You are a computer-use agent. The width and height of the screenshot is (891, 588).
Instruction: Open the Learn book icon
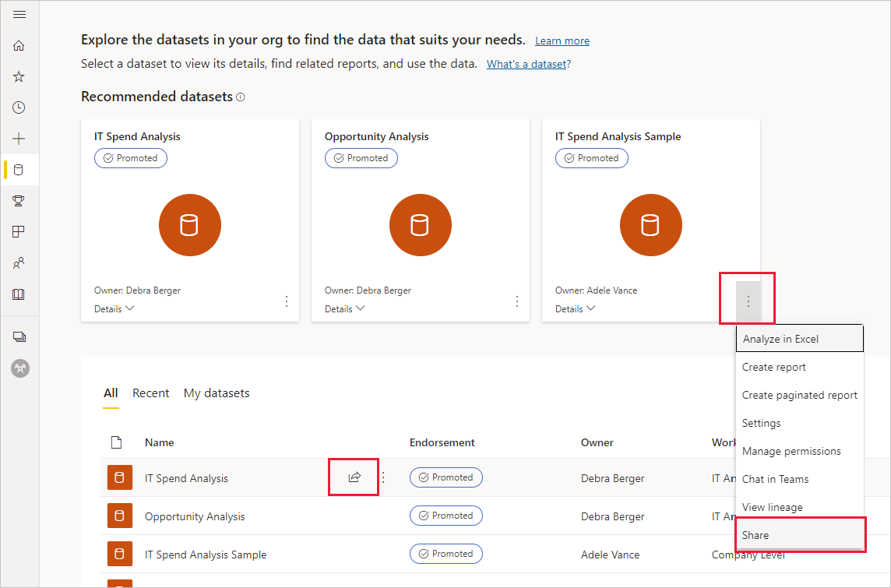pos(20,294)
